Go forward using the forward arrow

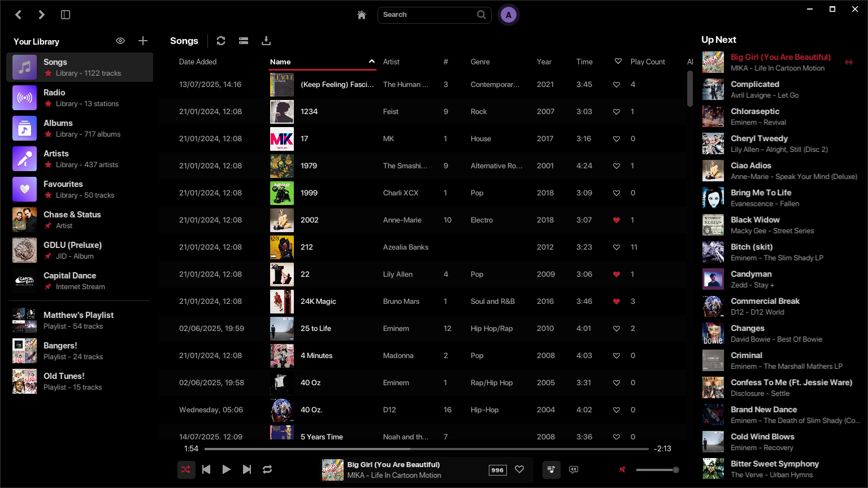[x=41, y=15]
